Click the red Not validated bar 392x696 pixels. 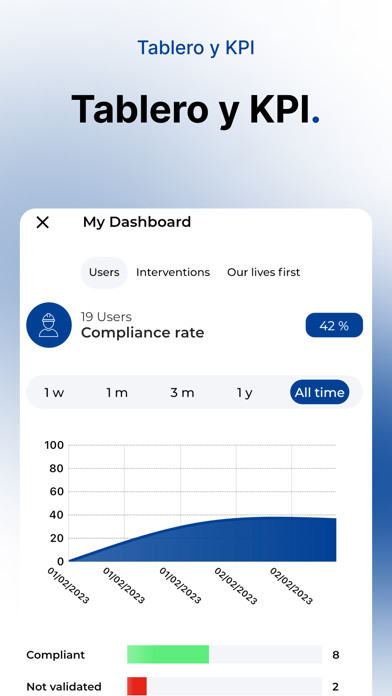137,686
